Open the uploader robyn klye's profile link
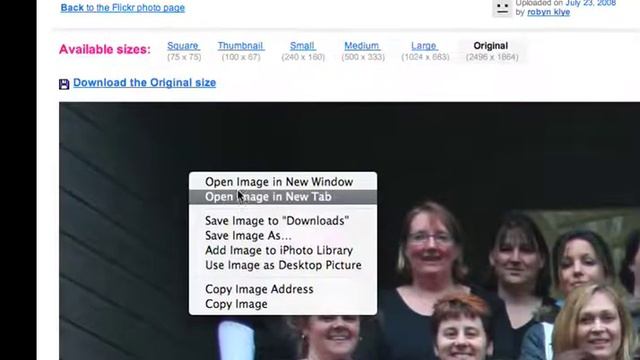 click(x=549, y=12)
